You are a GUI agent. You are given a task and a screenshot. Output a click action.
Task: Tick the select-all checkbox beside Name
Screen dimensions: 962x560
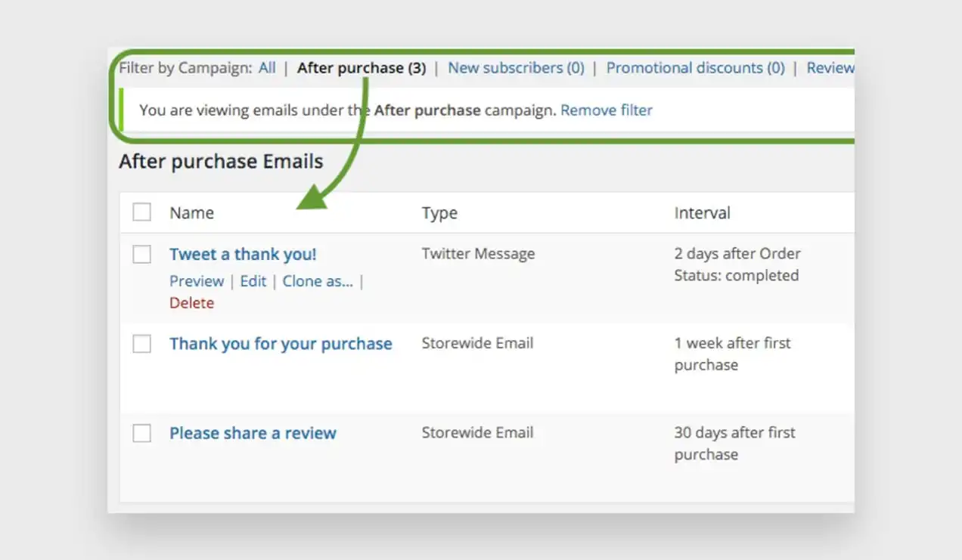[141, 212]
